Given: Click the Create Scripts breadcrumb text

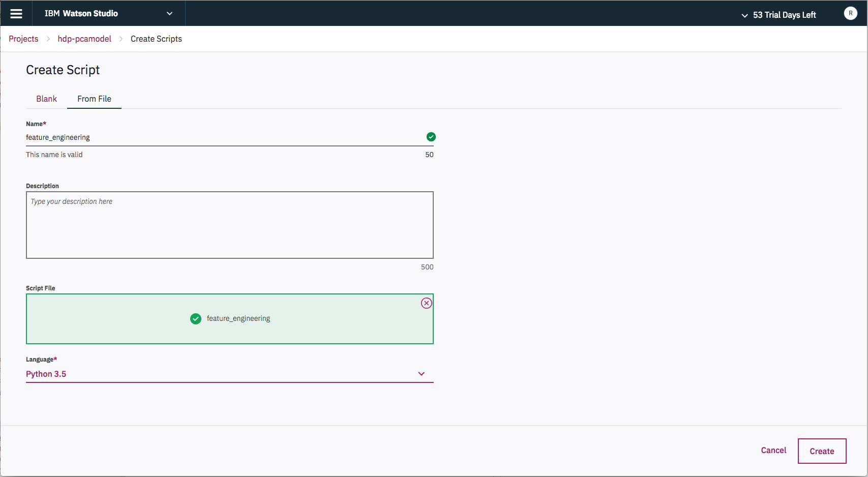Looking at the screenshot, I should point(156,39).
